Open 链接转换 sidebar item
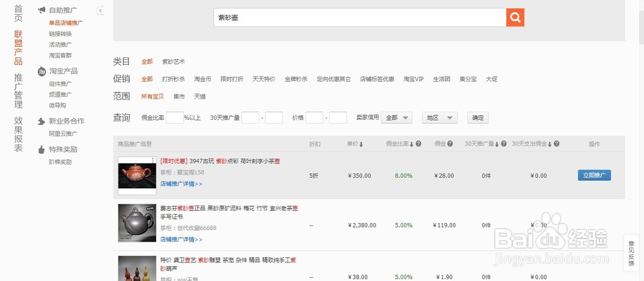 (x=61, y=34)
